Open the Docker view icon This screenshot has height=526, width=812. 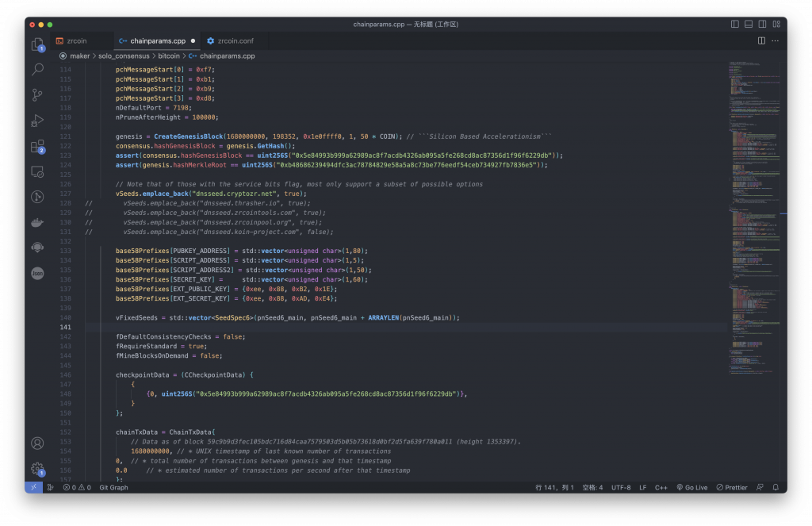point(37,222)
